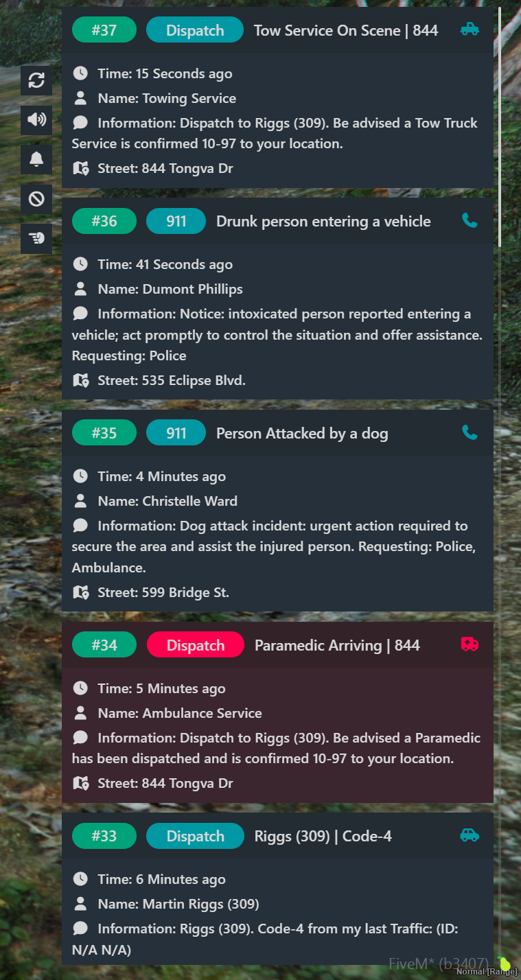This screenshot has width=521, height=980.
Task: Click the map icon beside 535 Eclipse Blvd.
Action: (x=80, y=380)
